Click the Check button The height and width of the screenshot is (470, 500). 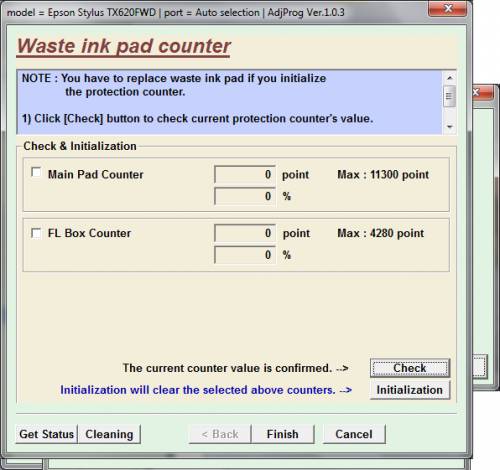(410, 368)
